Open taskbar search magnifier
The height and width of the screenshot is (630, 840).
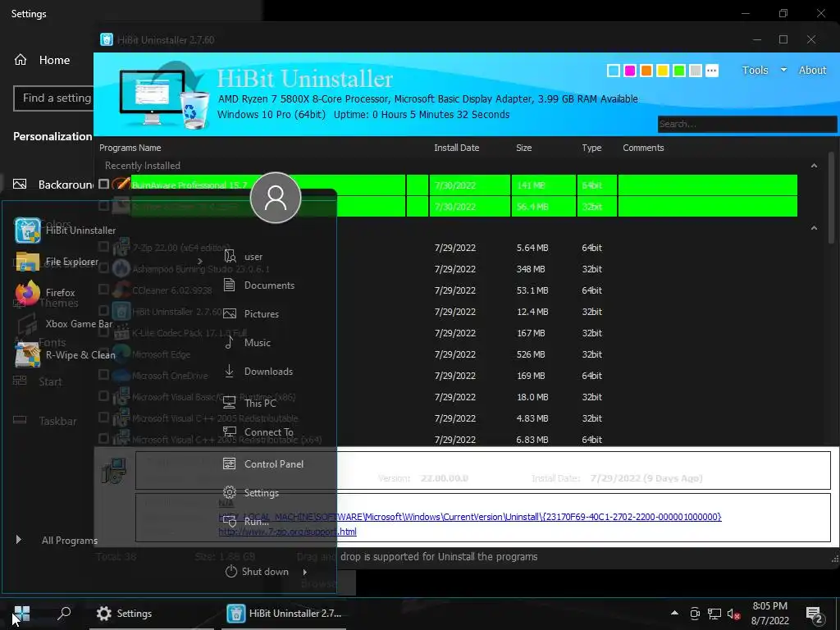coord(64,614)
